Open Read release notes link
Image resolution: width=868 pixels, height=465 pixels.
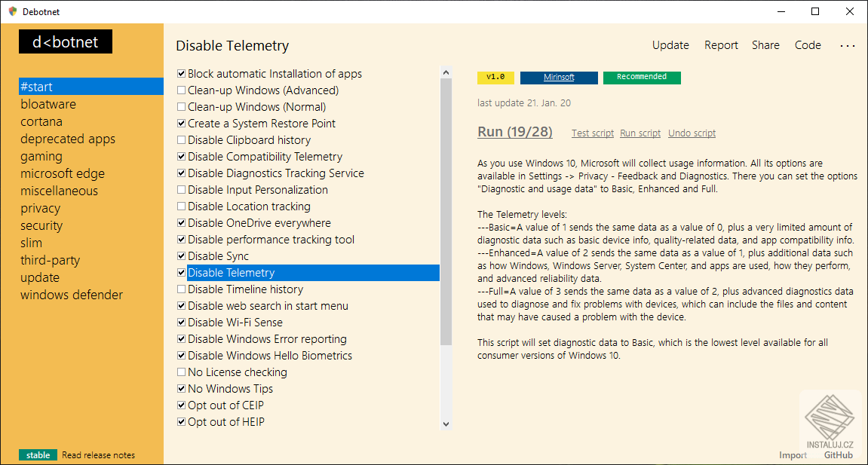point(98,455)
